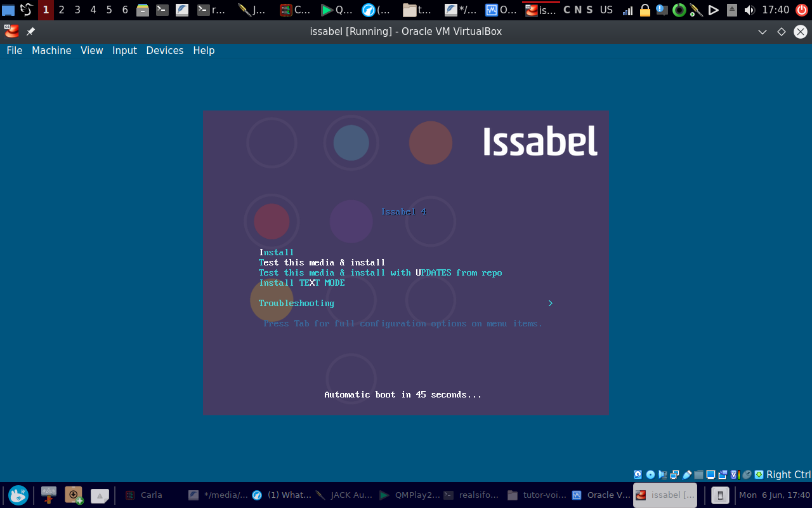Click the network signal bars icon
This screenshot has width=812, height=508.
[x=627, y=10]
